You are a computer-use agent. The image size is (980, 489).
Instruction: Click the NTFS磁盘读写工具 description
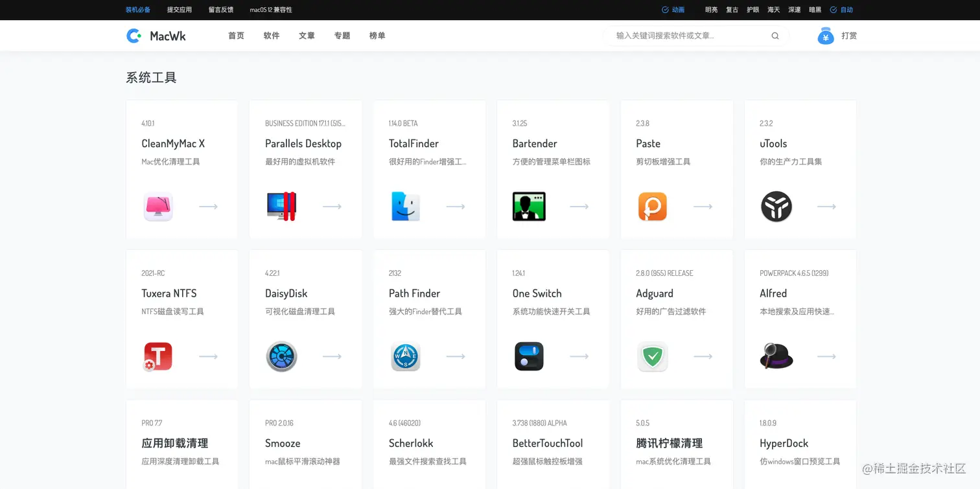(x=172, y=312)
